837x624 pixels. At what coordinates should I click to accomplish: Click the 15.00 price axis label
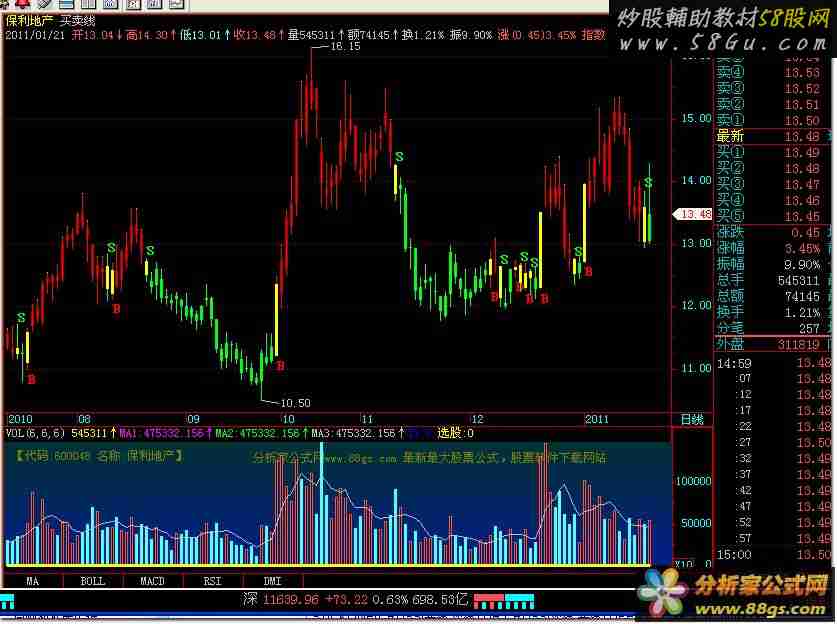tap(696, 118)
